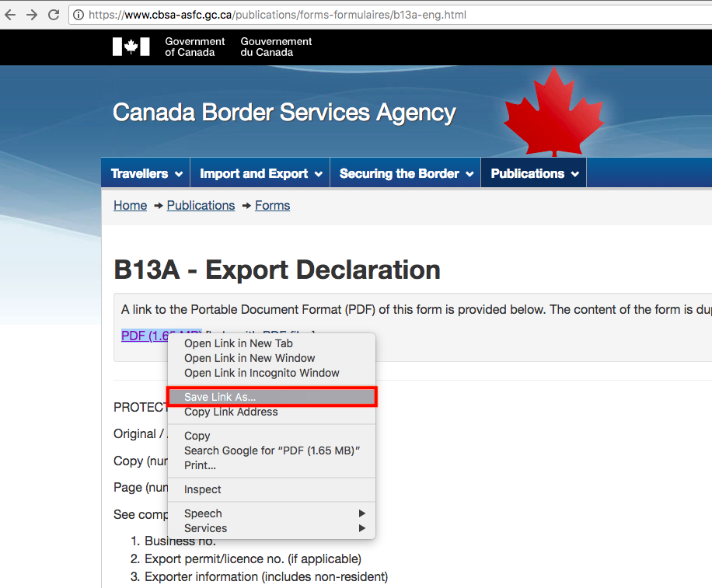Follow the Home breadcrumb link
Viewport: 712px width, 588px height.
pos(131,206)
